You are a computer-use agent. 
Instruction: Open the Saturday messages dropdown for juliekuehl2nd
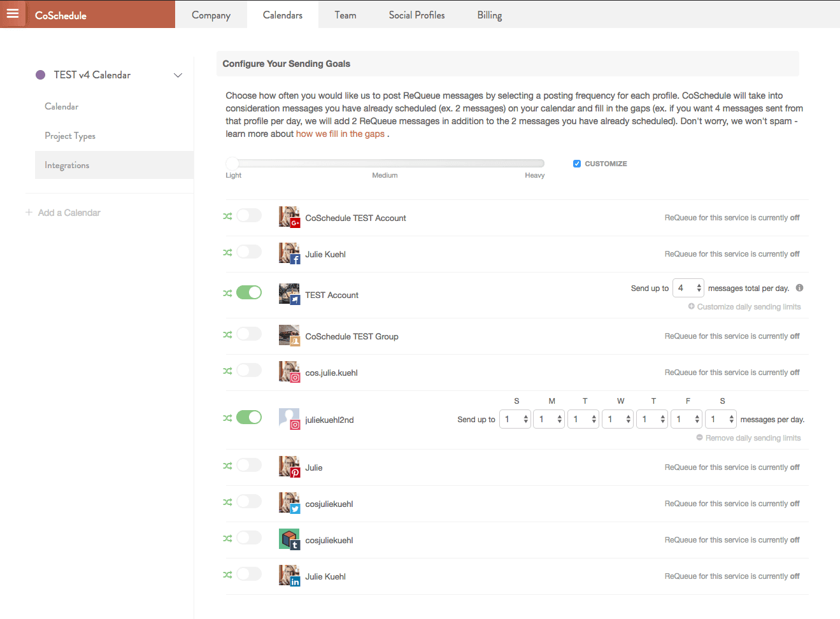[x=722, y=419]
